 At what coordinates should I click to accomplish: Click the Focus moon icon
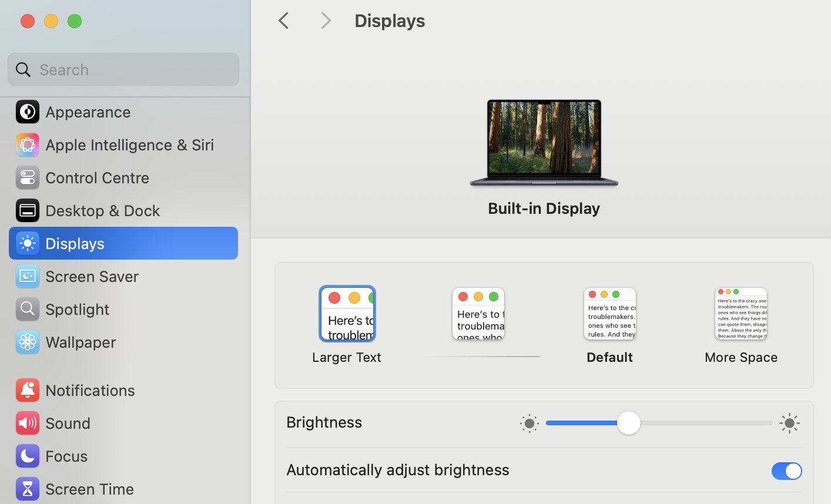(x=28, y=456)
